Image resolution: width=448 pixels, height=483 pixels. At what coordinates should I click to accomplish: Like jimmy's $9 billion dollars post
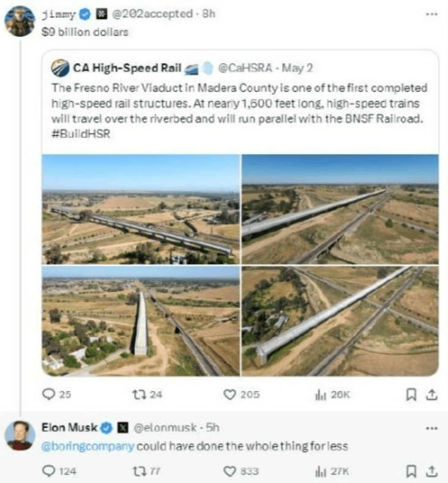click(x=230, y=395)
